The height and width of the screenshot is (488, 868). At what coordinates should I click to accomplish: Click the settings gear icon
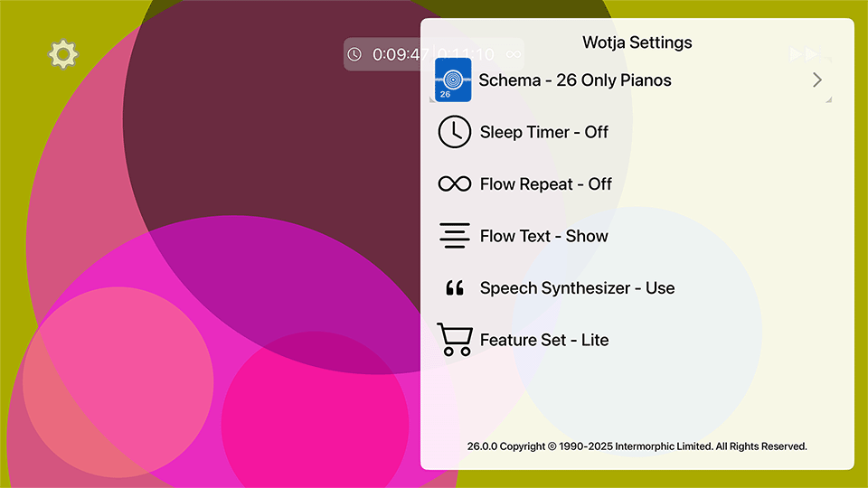63,55
